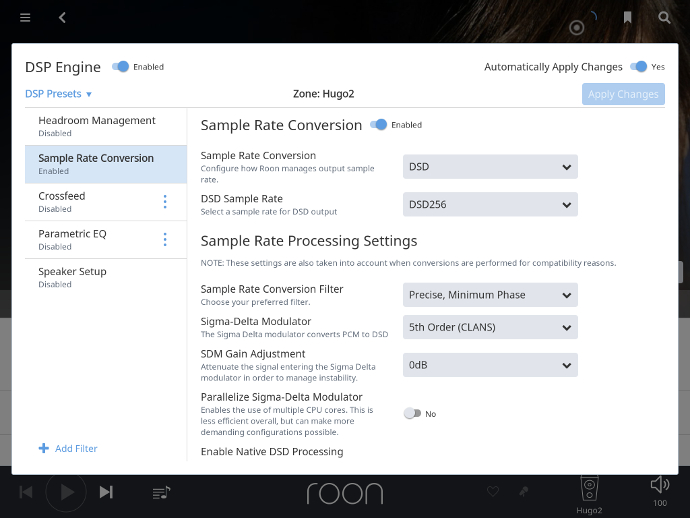Click the Enable Native DSD Processing label
690x518 pixels.
[272, 452]
